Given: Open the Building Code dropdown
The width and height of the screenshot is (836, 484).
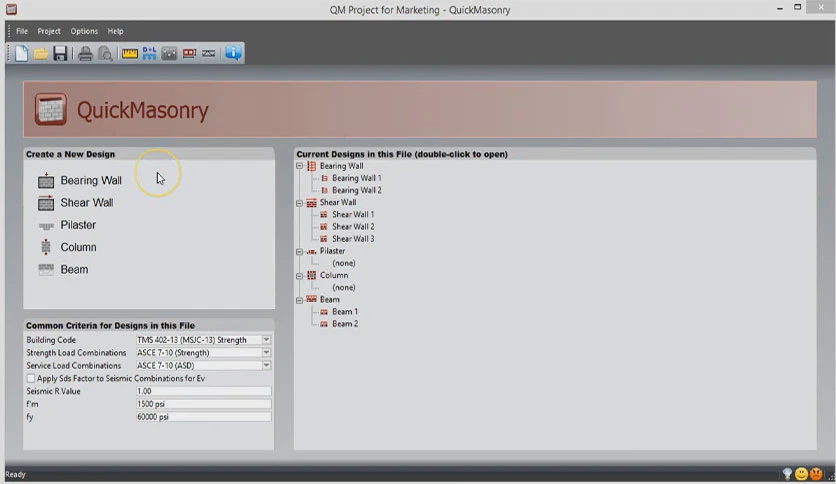Looking at the screenshot, I should click(x=266, y=340).
